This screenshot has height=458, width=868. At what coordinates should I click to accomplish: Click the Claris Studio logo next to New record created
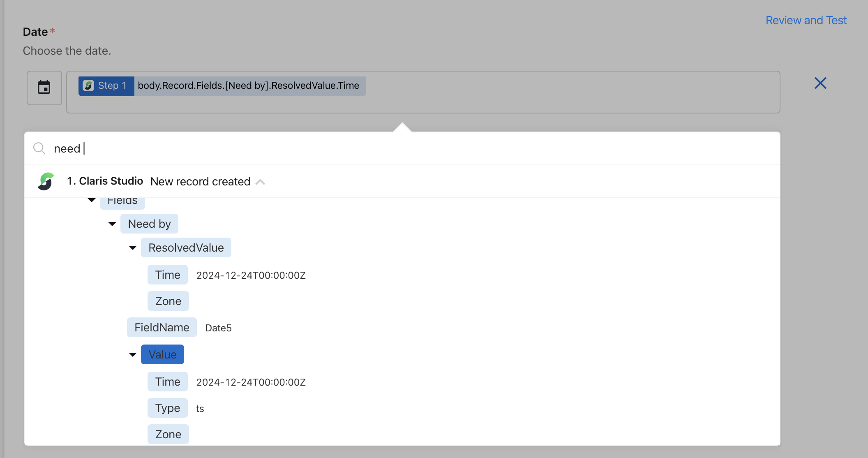point(46,181)
